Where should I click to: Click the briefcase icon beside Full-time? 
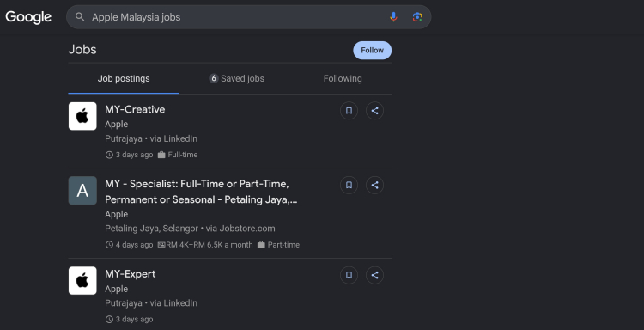(x=161, y=155)
